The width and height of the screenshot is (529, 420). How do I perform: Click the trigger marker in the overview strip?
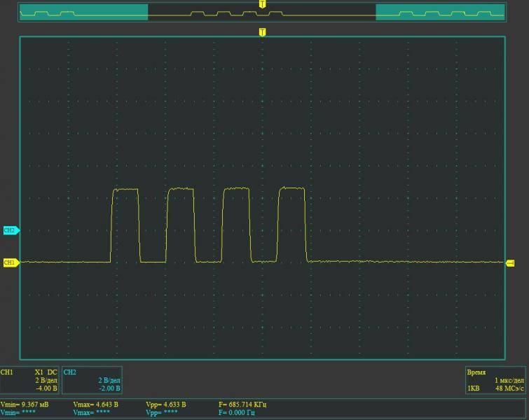pos(262,4)
